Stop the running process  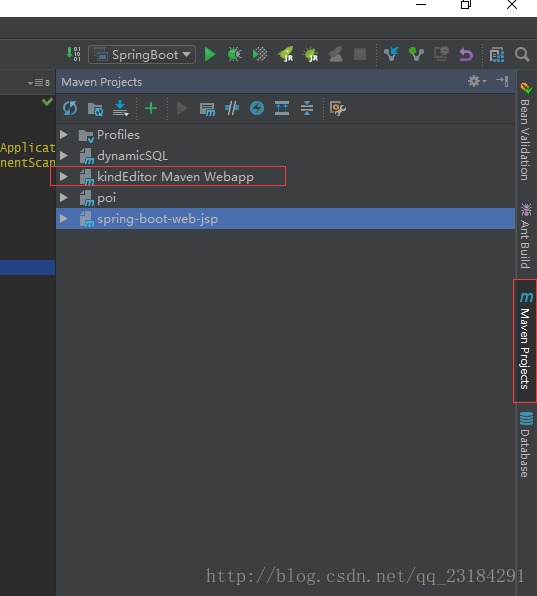point(360,54)
